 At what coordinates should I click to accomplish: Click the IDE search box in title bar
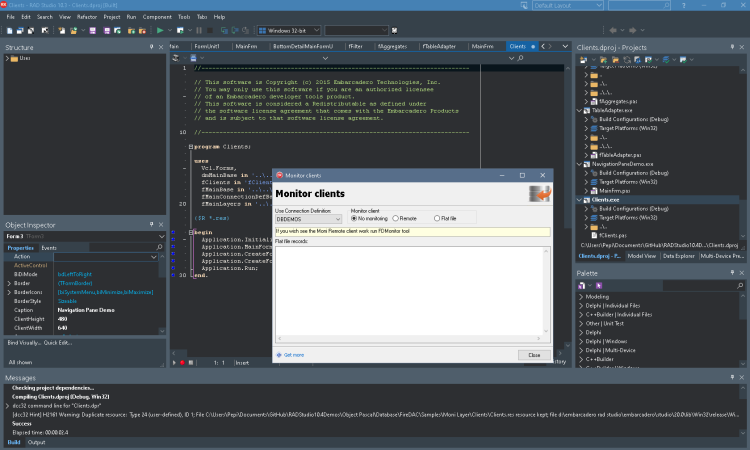[639, 5]
